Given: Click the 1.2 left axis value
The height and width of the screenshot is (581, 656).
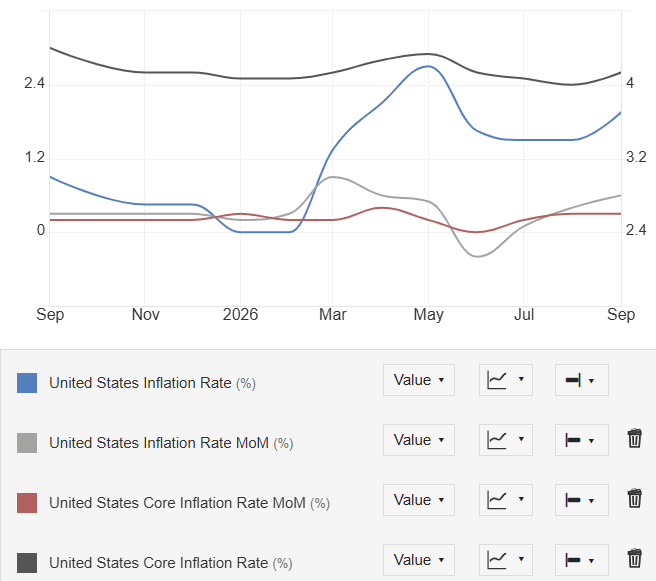Looking at the screenshot, I should coord(34,157).
